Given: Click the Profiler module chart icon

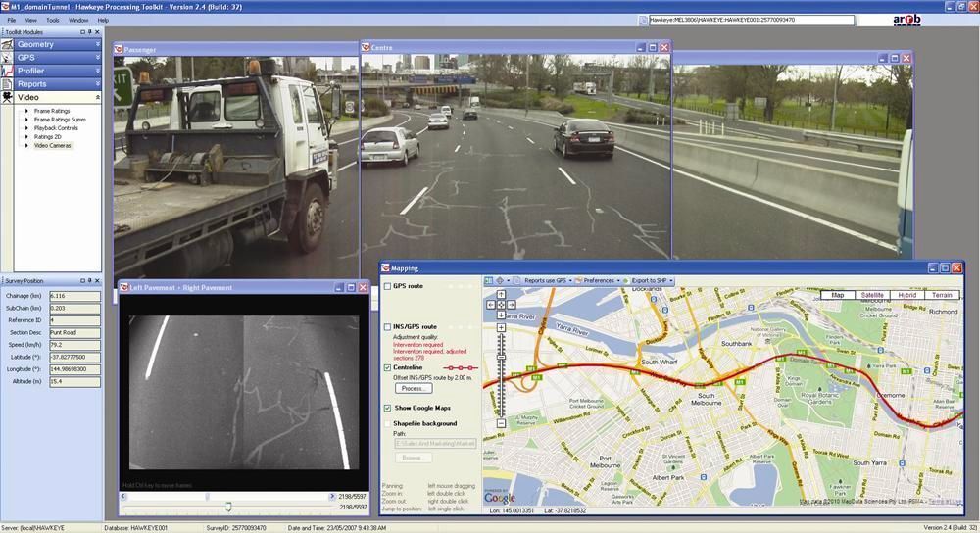Looking at the screenshot, I should pyautogui.click(x=7, y=71).
